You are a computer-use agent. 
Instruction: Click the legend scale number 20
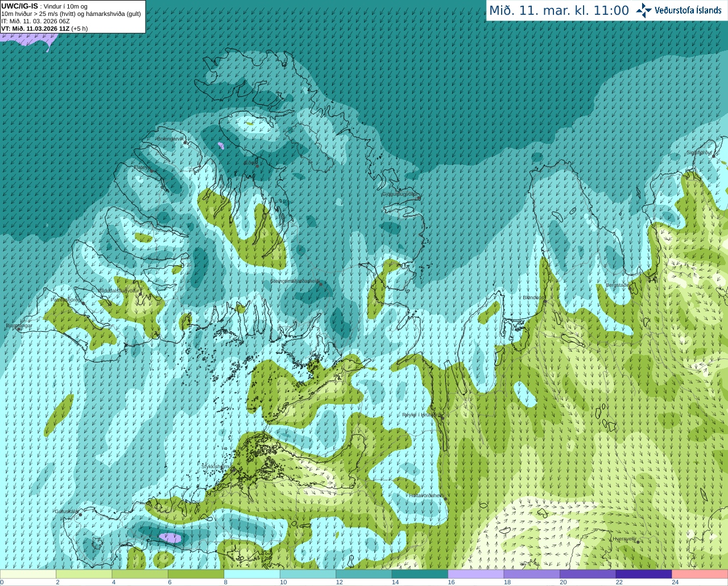(563, 582)
